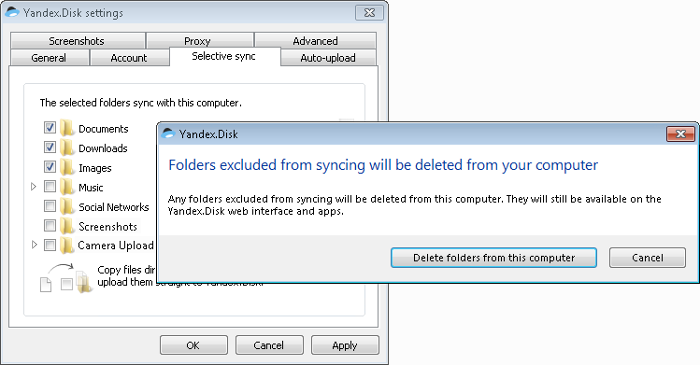Click the Screenshots folder icon
700x365 pixels.
point(67,226)
